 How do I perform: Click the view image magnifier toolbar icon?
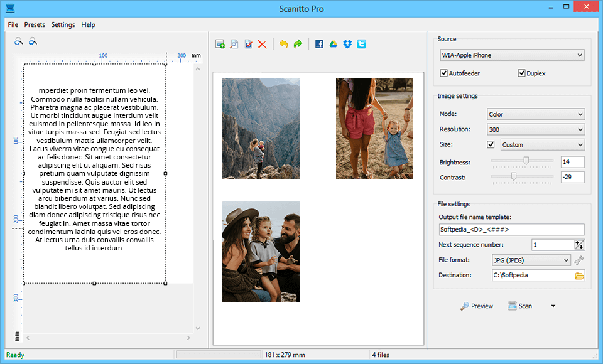click(234, 44)
